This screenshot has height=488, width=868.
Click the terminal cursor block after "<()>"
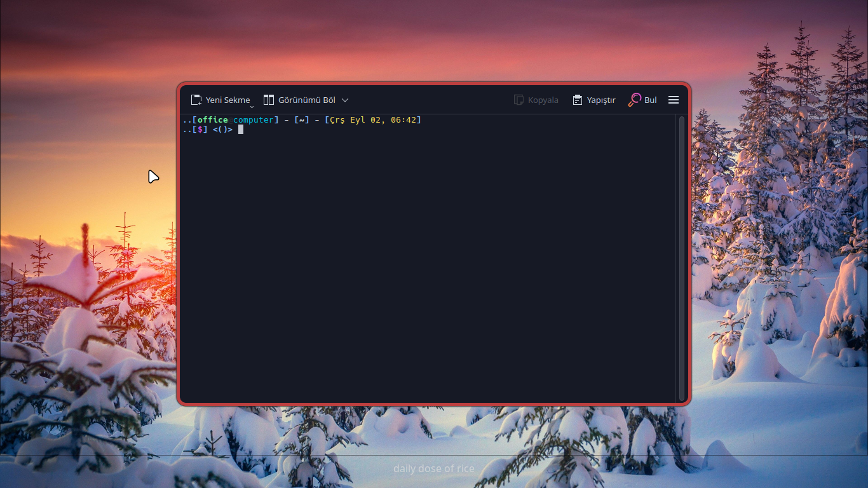click(241, 129)
